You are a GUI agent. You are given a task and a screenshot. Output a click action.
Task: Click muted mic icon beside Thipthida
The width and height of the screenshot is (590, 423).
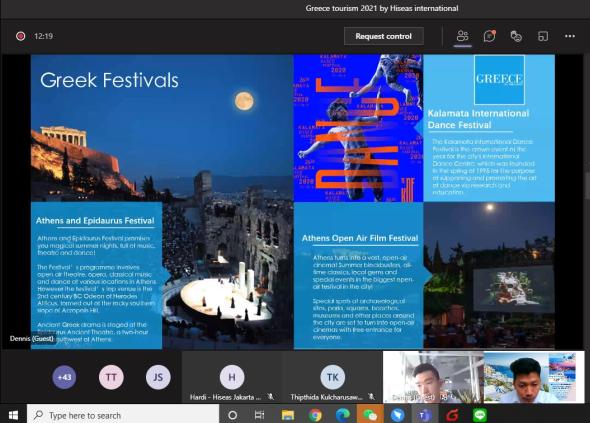371,397
